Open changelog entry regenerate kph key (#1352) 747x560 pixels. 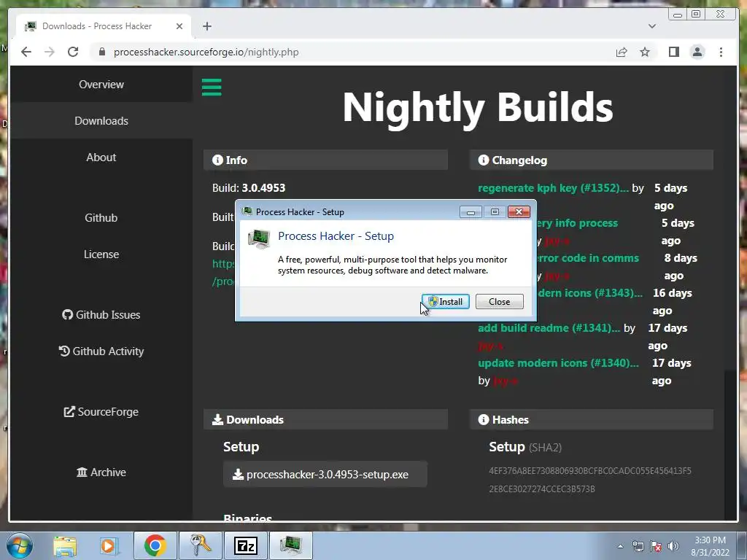point(553,188)
